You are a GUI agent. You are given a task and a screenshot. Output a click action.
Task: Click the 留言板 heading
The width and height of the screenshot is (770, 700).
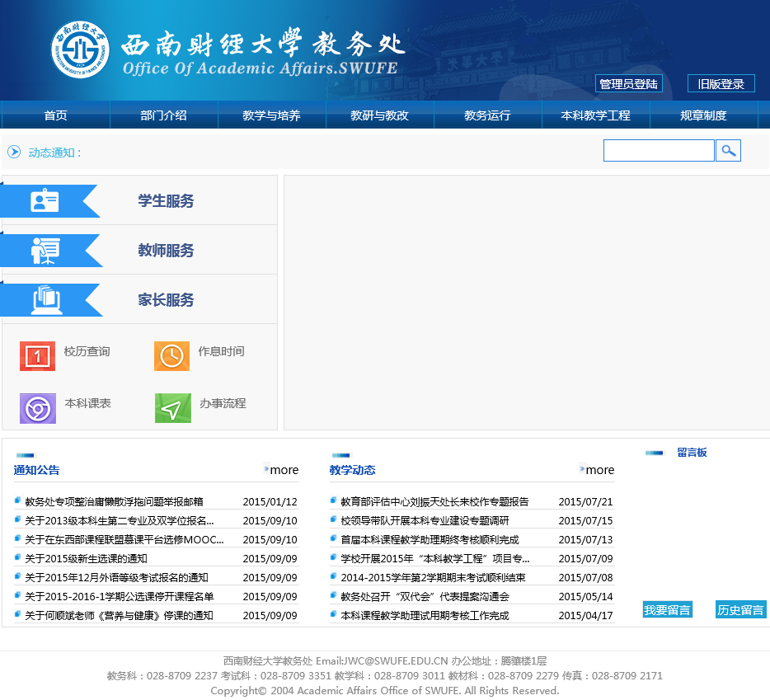coord(692,453)
